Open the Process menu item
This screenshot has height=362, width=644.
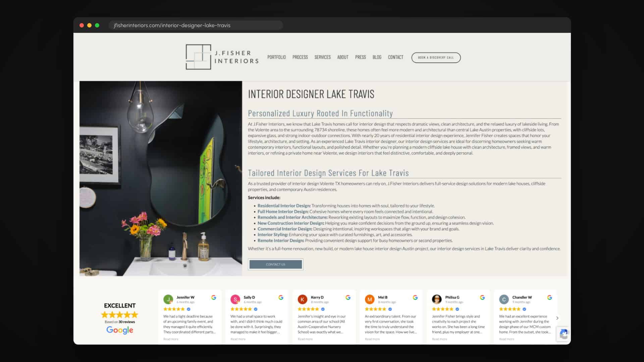click(x=300, y=57)
